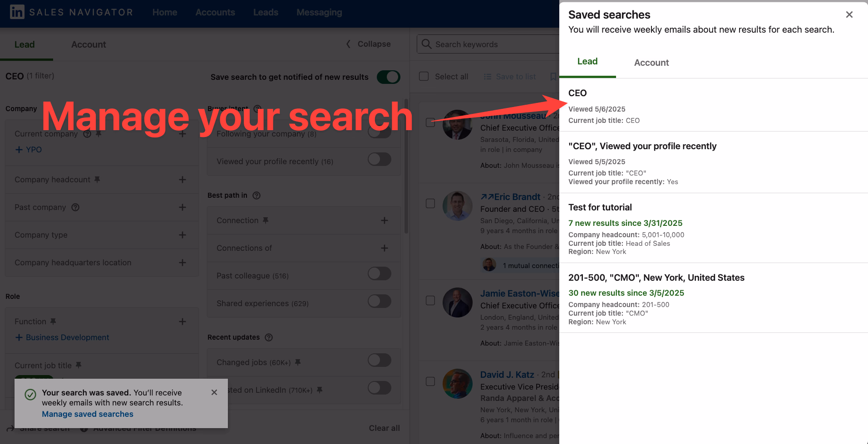Viewport: 868px width, 444px height.
Task: Click green checkmark icon in saved notification
Action: 30,395
